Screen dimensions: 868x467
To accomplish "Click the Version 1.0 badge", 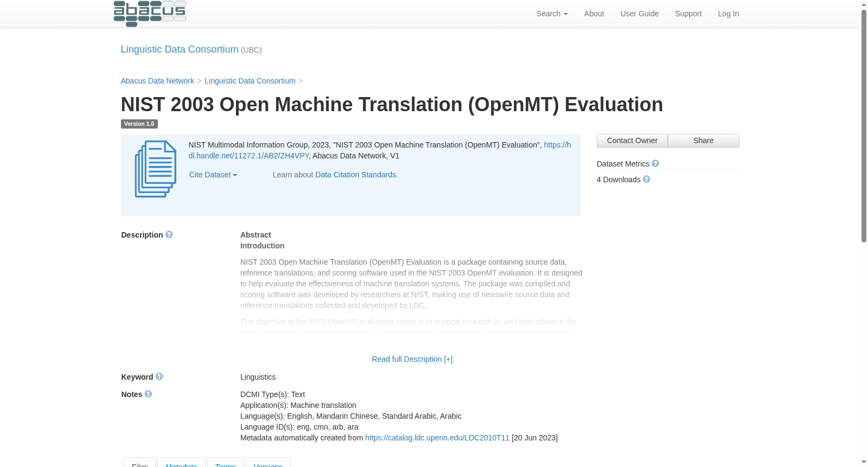I will tap(139, 124).
